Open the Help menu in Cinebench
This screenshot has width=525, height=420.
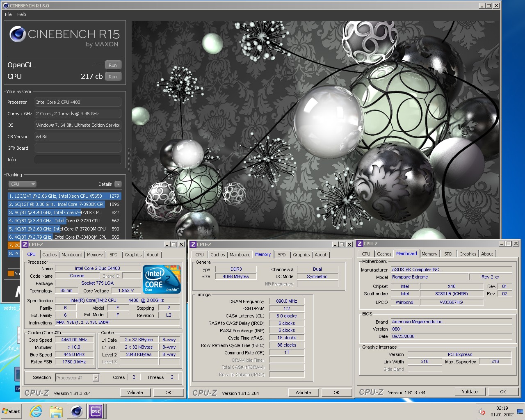(22, 14)
